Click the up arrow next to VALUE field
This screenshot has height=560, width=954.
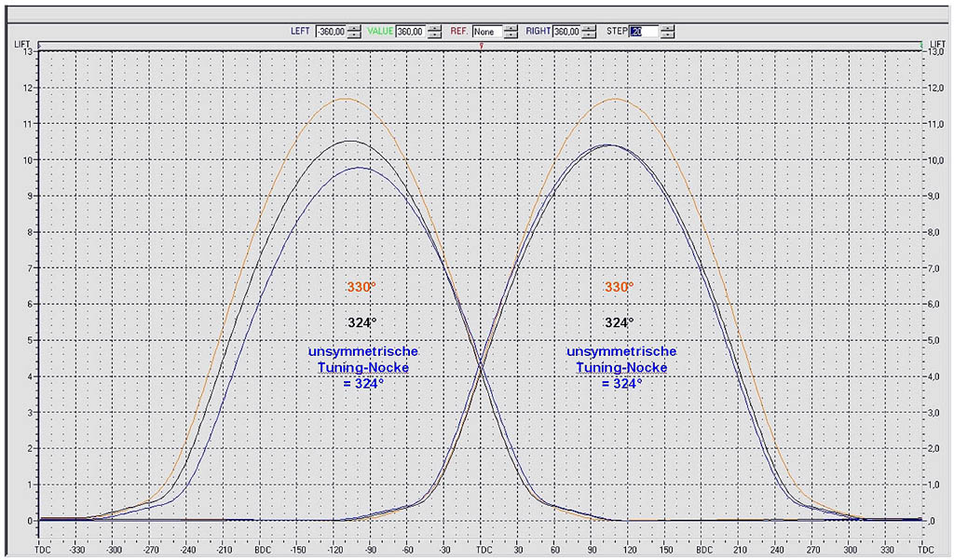[x=434, y=27]
